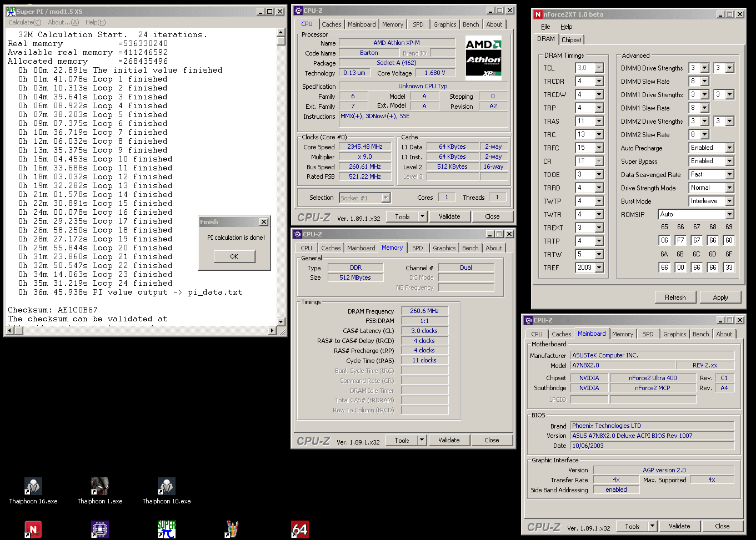Click the Super PI title bar icon

pos(11,11)
